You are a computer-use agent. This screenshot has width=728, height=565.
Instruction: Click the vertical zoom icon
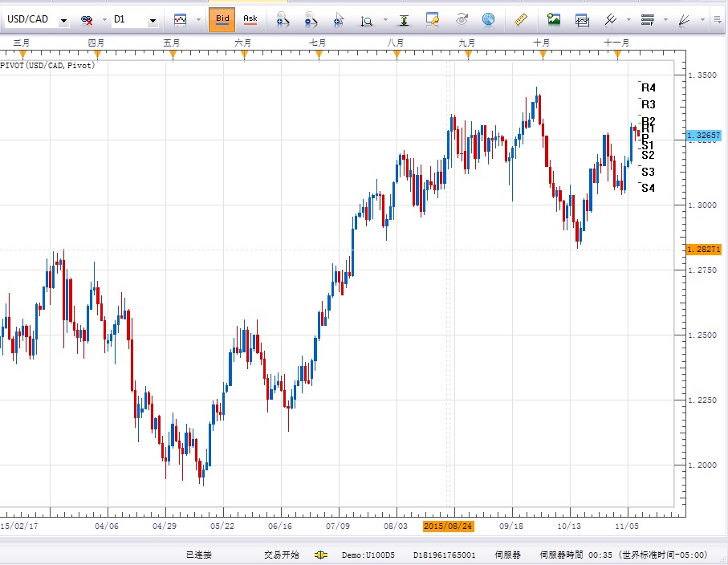point(367,20)
